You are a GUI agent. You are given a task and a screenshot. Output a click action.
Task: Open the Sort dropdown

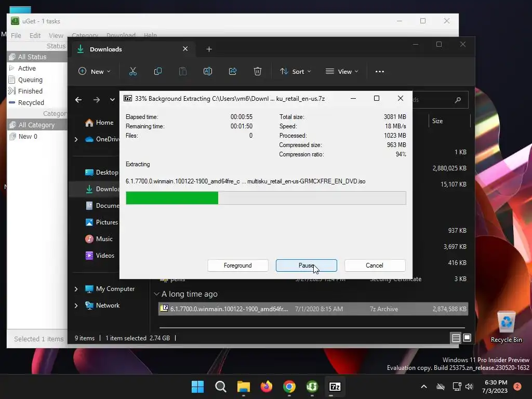(x=295, y=72)
